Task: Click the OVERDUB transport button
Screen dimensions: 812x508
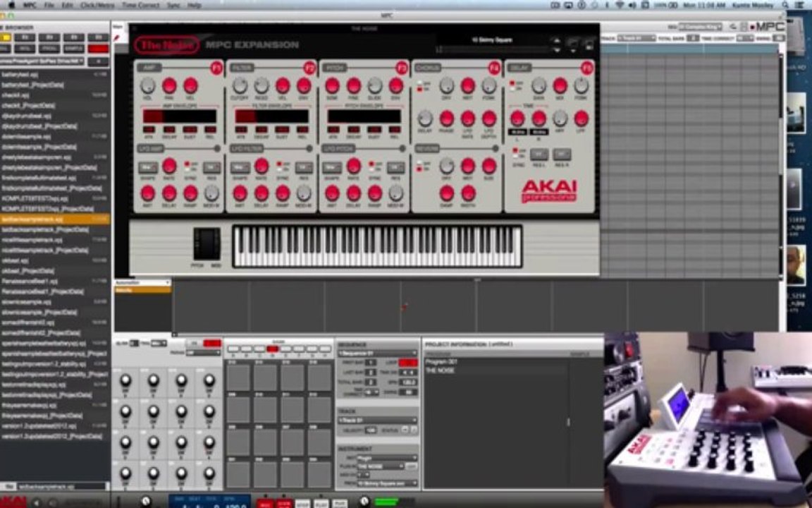Action: click(284, 503)
